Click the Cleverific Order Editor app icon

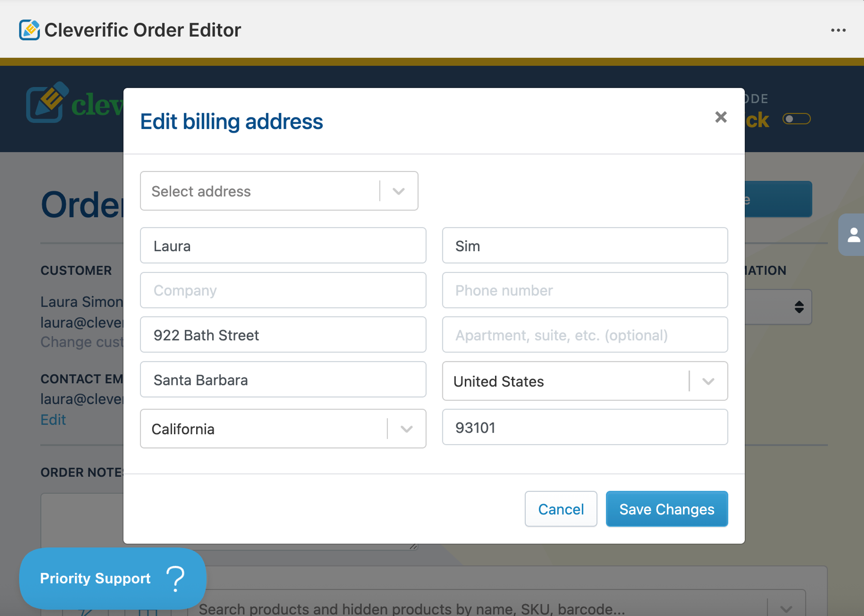pyautogui.click(x=29, y=30)
